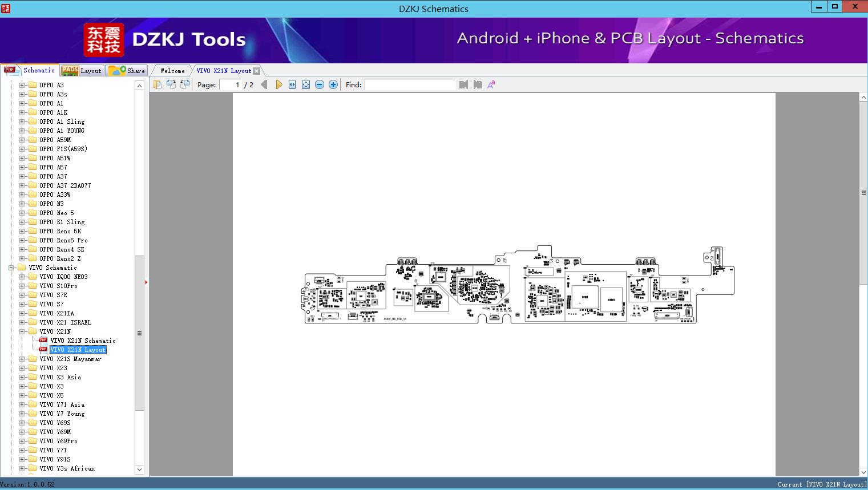Screen dimensions: 868x490
Task: Switch to the Layout tab
Action: (x=82, y=71)
